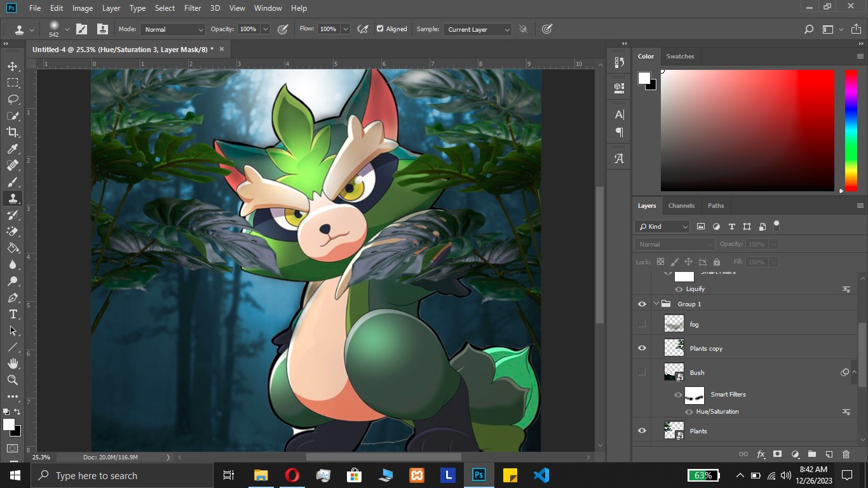Switch to the Paths tab
This screenshot has height=488, width=868.
click(x=716, y=205)
